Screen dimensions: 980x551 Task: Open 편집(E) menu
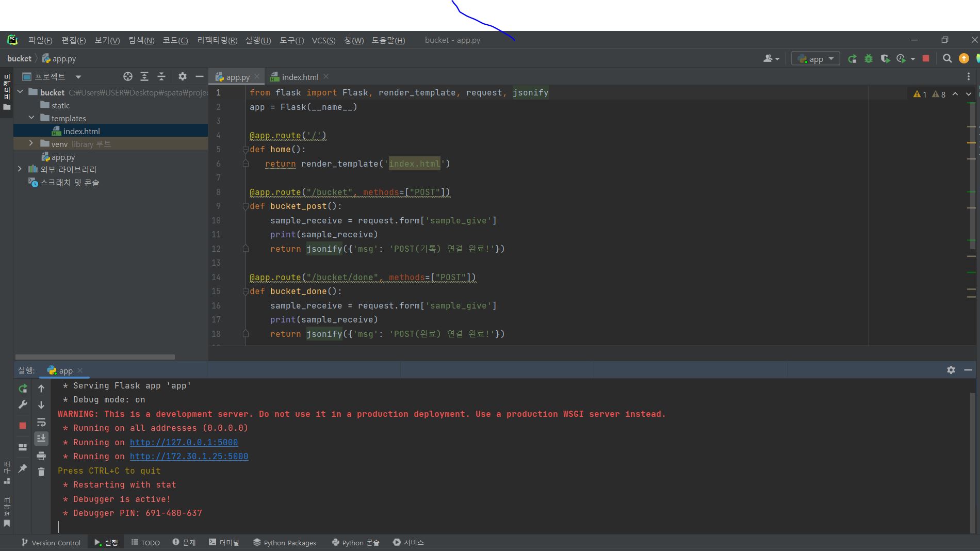coord(73,40)
